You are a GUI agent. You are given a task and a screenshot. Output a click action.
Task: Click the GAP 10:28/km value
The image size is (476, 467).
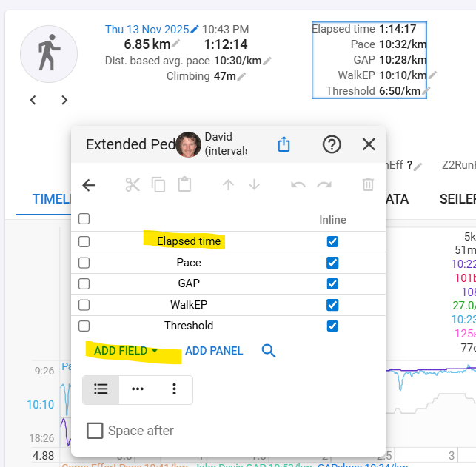pyautogui.click(x=403, y=60)
